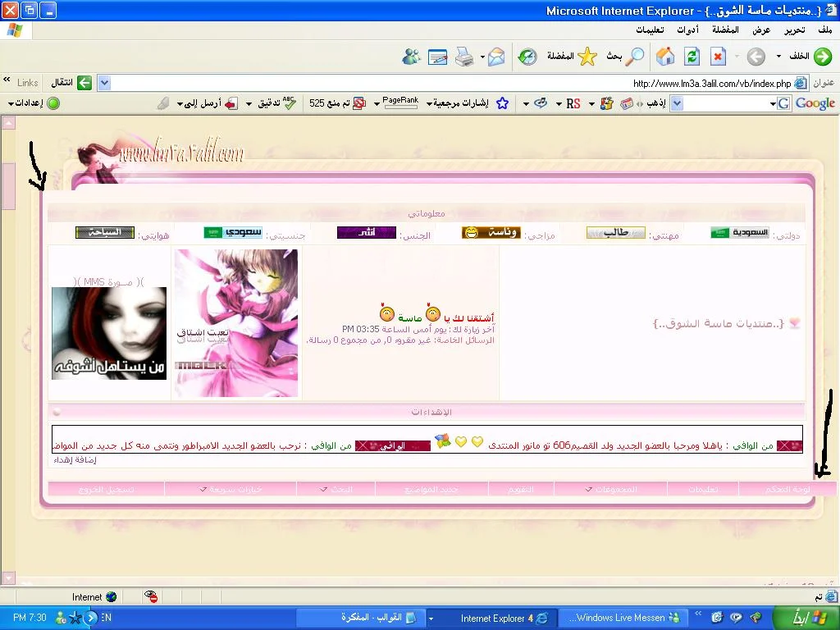The width and height of the screenshot is (840, 630).
Task: Open the عرض View menu
Action: pos(760,30)
